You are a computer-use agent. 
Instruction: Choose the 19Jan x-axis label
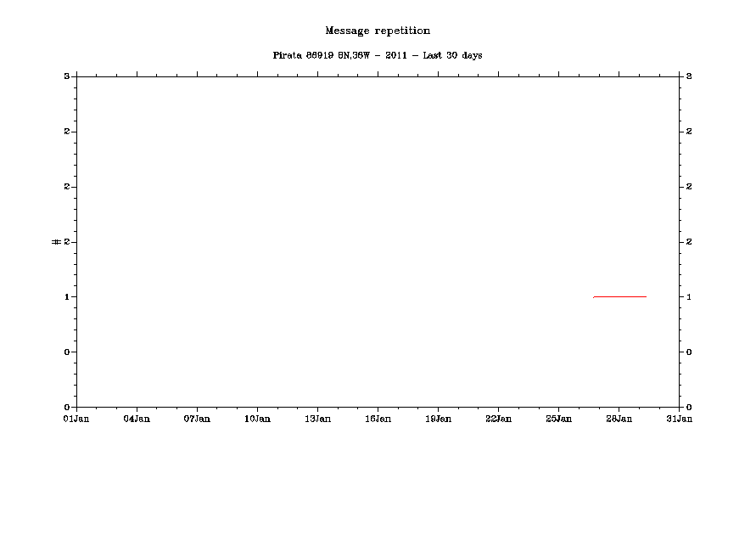pos(438,419)
